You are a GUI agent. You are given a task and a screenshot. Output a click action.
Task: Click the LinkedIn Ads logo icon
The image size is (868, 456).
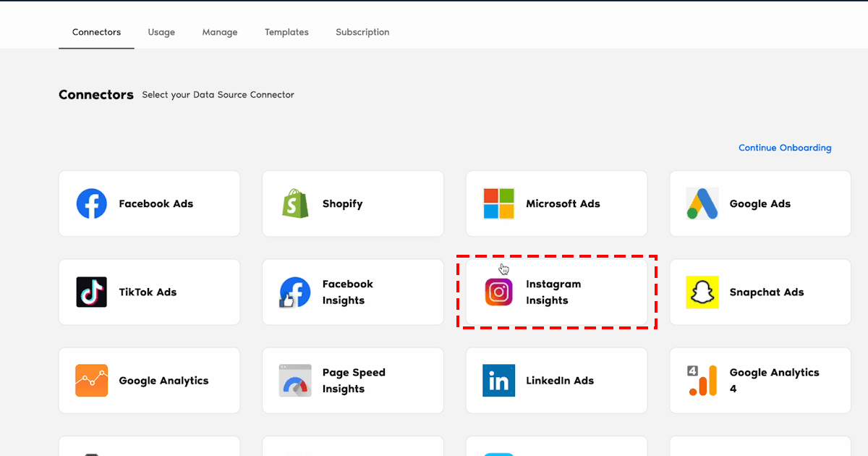pyautogui.click(x=498, y=381)
